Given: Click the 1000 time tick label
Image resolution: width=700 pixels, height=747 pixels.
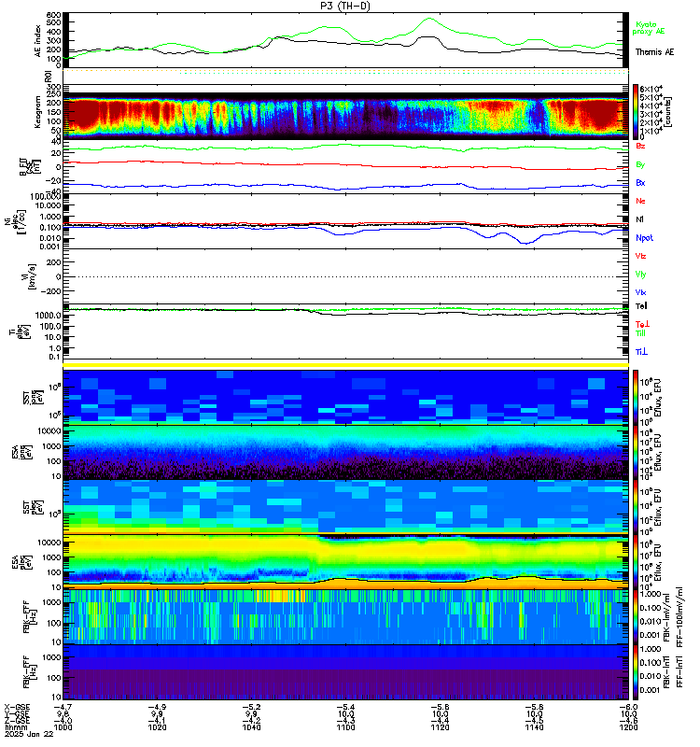Looking at the screenshot, I should click(x=63, y=728).
